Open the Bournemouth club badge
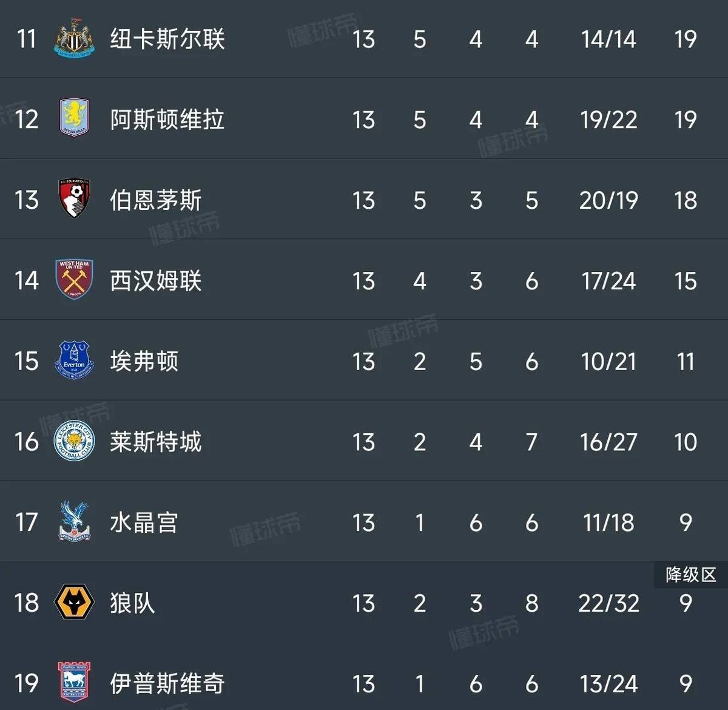The width and height of the screenshot is (728, 710). (74, 198)
